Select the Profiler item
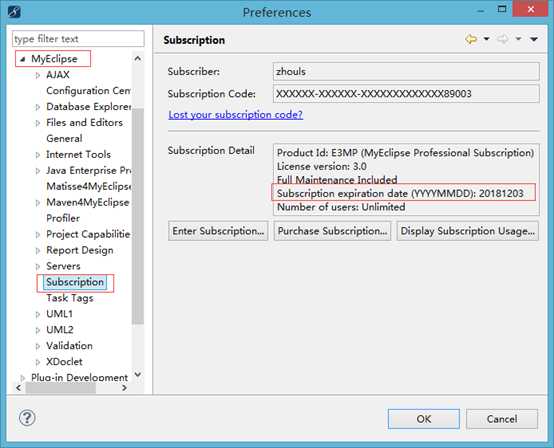The width and height of the screenshot is (554, 448). (x=63, y=218)
